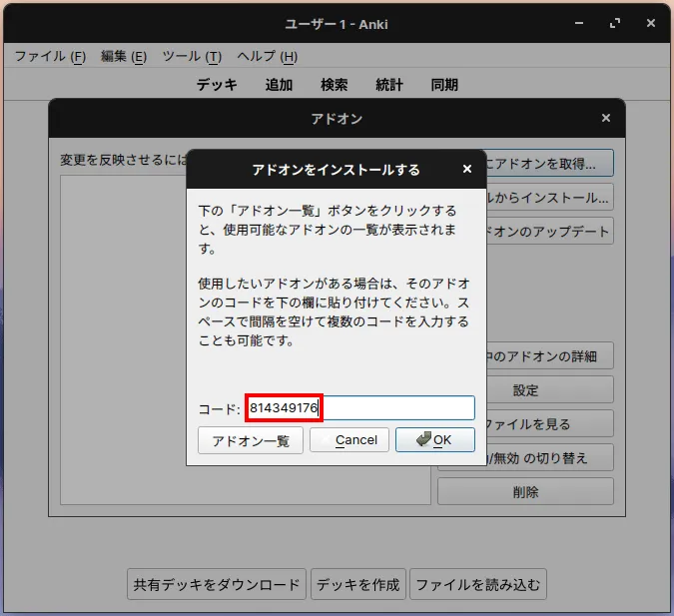This screenshot has width=674, height=616.
Task: Click the アドオンの詳細 button
Action: pyautogui.click(x=550, y=356)
